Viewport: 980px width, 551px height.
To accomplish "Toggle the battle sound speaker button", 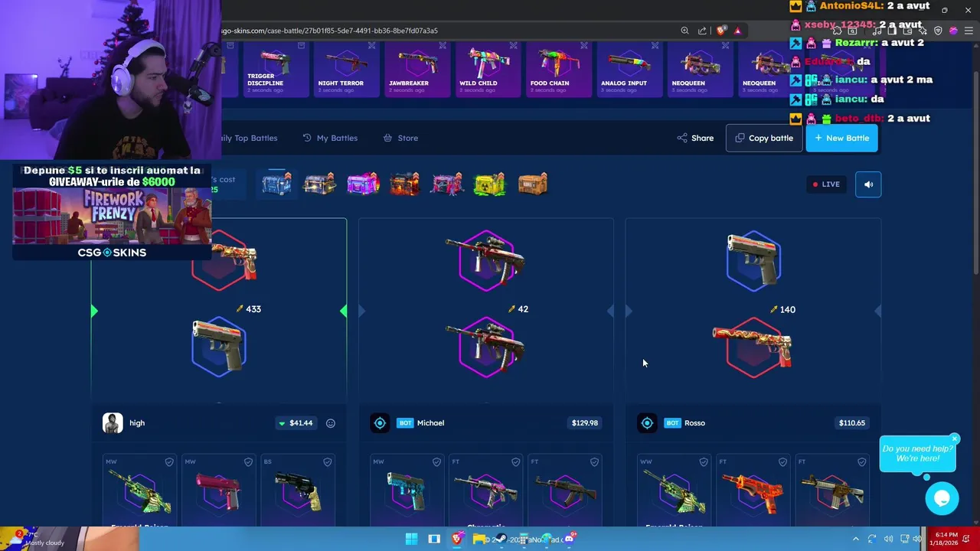I will (868, 184).
